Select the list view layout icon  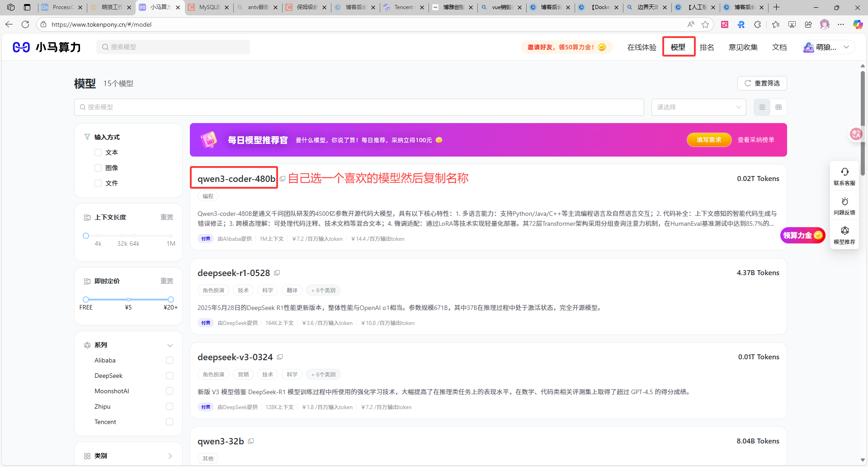click(762, 107)
